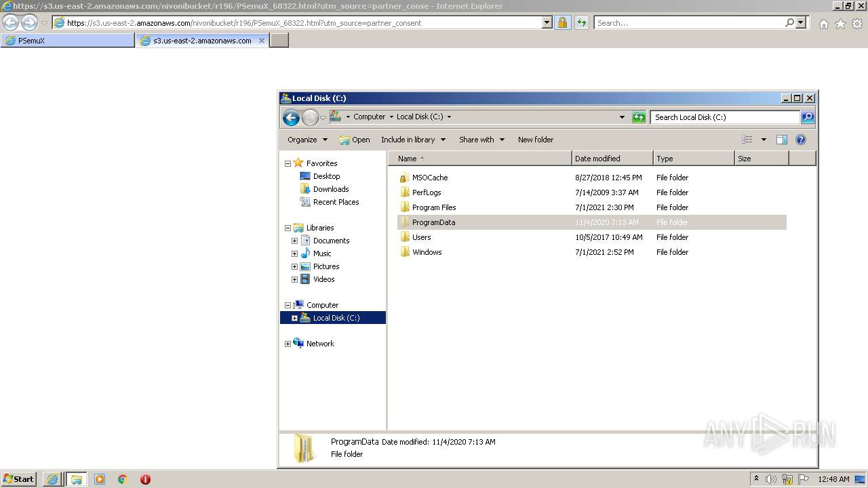
Task: Show the security lock report in IE
Action: click(562, 23)
